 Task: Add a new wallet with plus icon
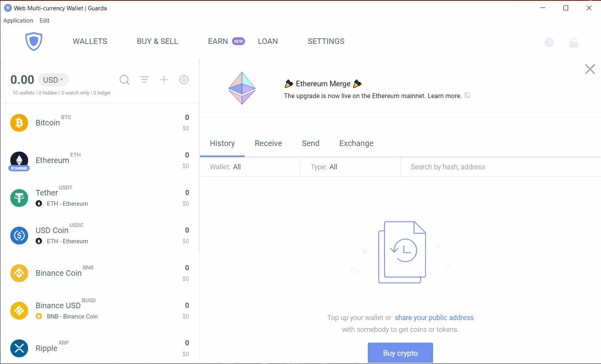pyautogui.click(x=164, y=80)
